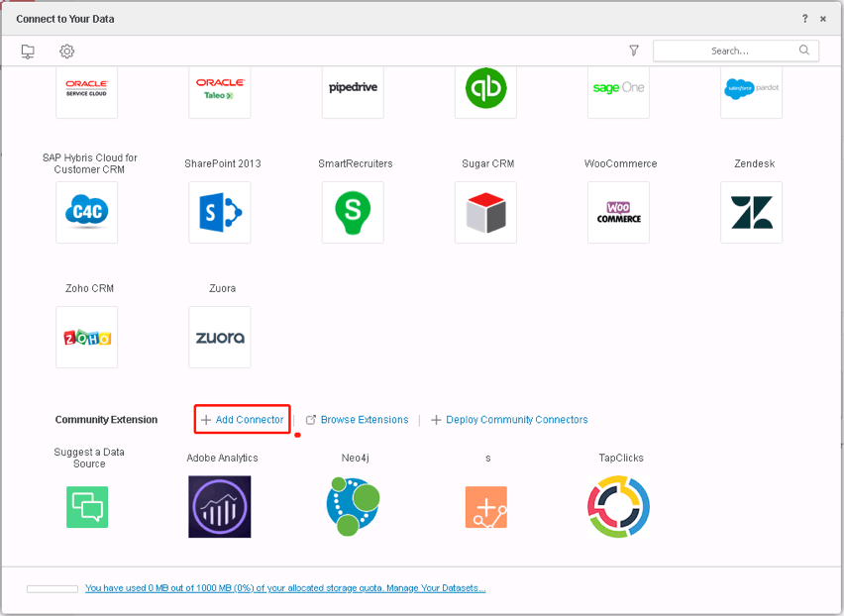Choose the Adobe Analytics connector
This screenshot has height=616, width=844.
[220, 506]
